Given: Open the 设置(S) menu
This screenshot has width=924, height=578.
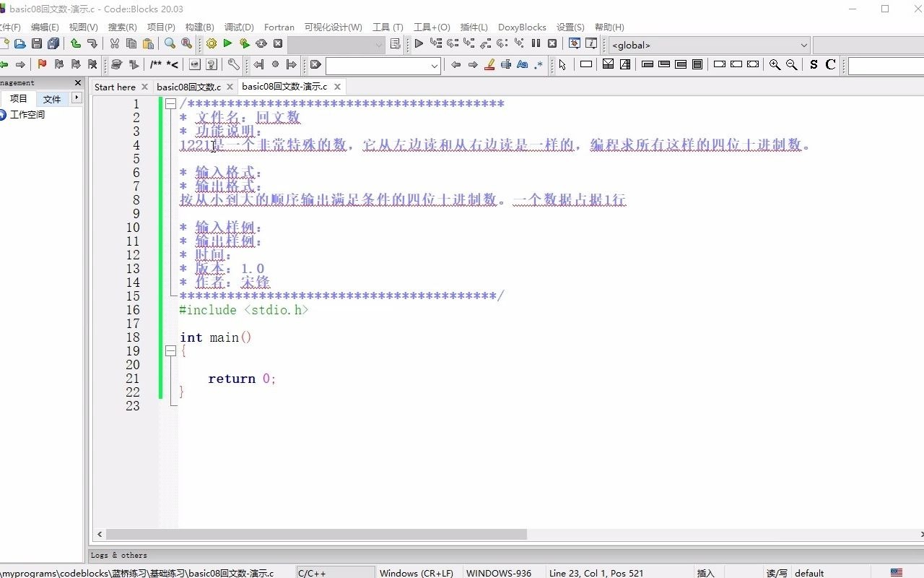Looking at the screenshot, I should pos(570,27).
